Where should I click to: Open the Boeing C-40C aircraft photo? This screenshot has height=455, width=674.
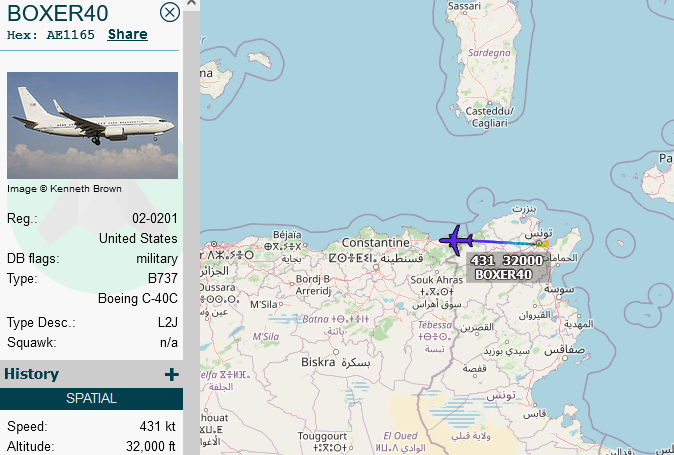click(x=92, y=125)
